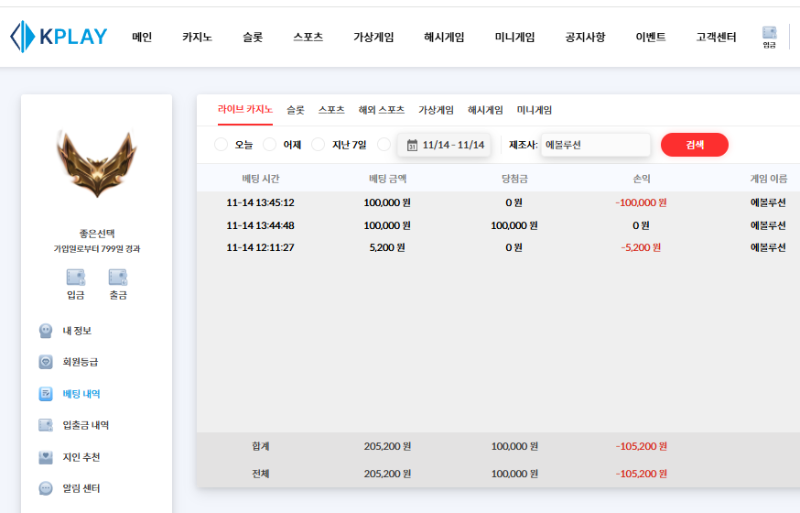This screenshot has width=800, height=513.
Task: Go to 알림 센터 in sidebar
Action: point(81,488)
